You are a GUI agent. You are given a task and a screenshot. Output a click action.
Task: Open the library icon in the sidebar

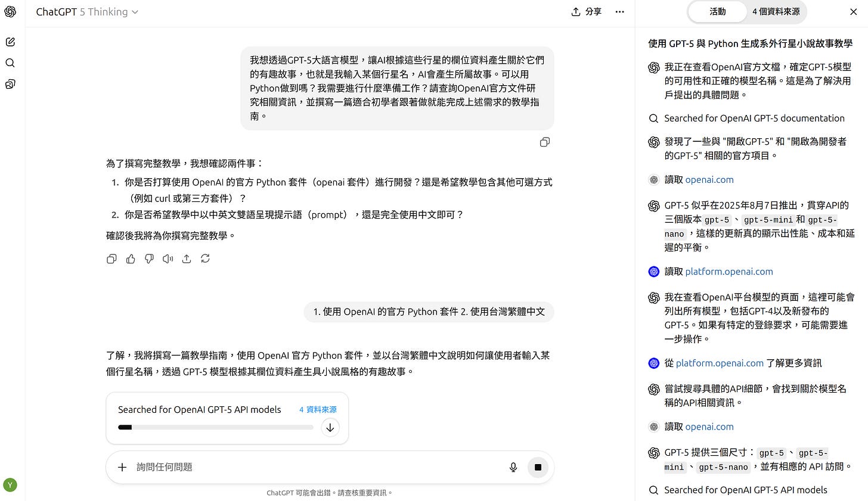pos(10,84)
